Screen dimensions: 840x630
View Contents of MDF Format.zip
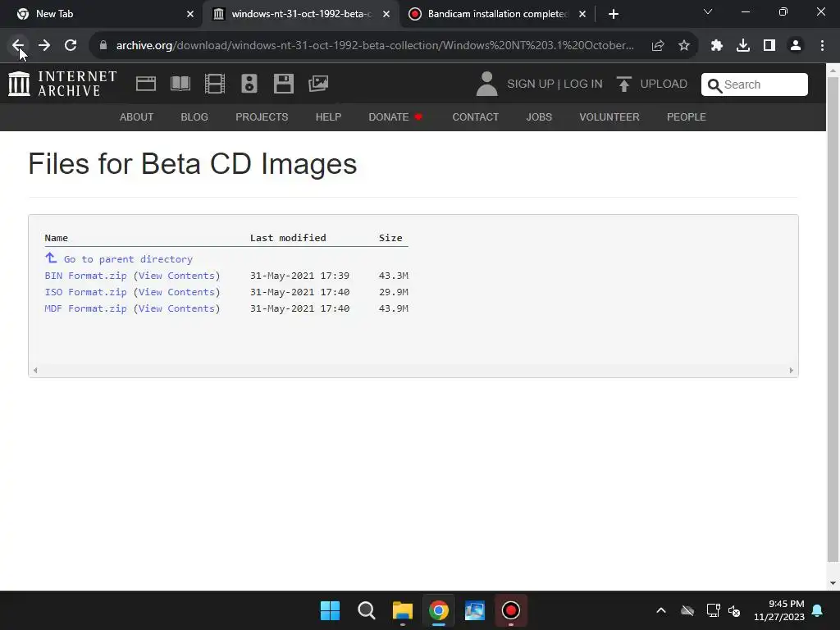tap(177, 308)
